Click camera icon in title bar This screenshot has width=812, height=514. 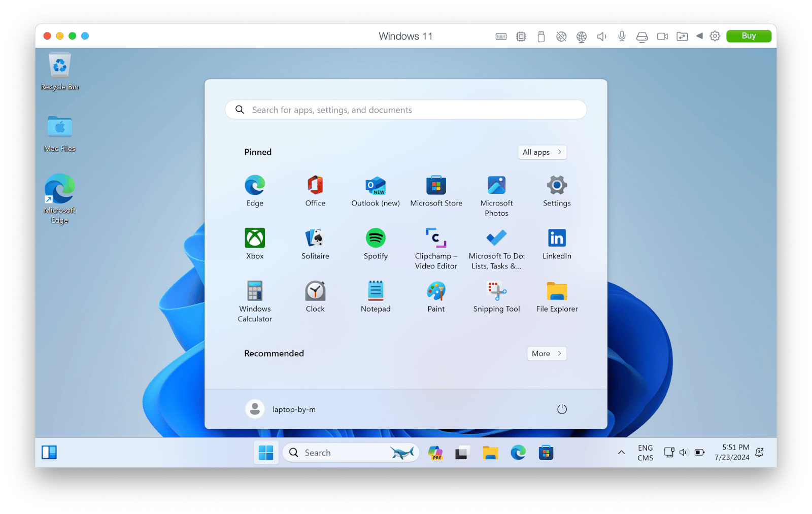click(662, 37)
